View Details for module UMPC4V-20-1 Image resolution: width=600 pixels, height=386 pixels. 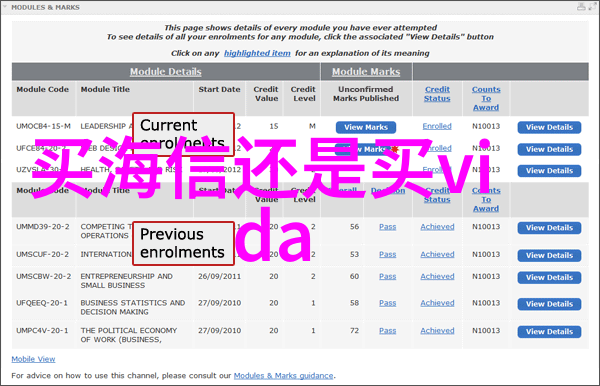549,332
